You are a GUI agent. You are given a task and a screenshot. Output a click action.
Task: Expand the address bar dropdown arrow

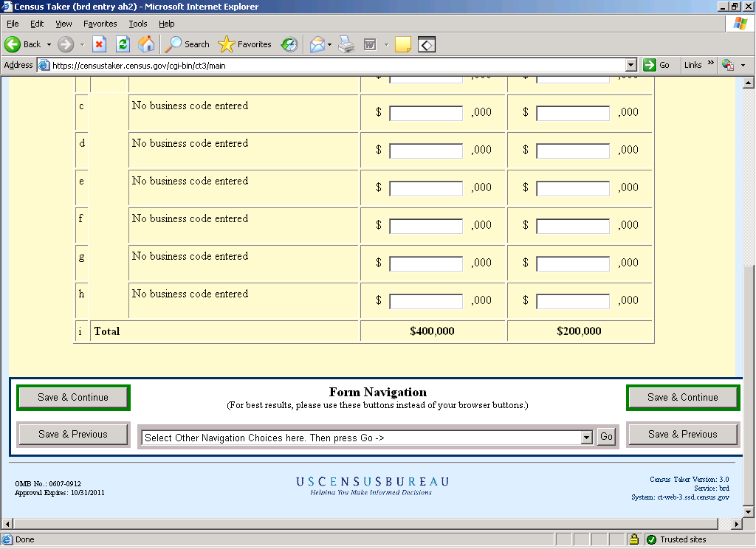click(x=630, y=65)
